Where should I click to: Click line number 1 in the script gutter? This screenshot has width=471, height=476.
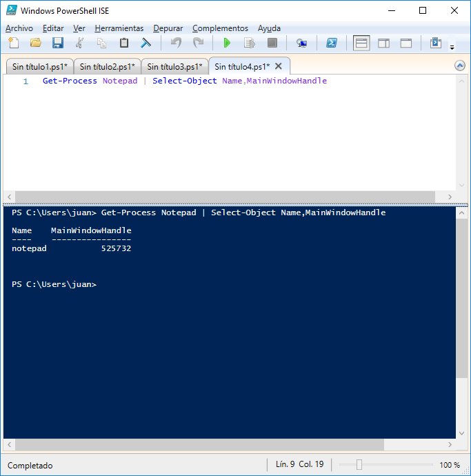(x=26, y=81)
